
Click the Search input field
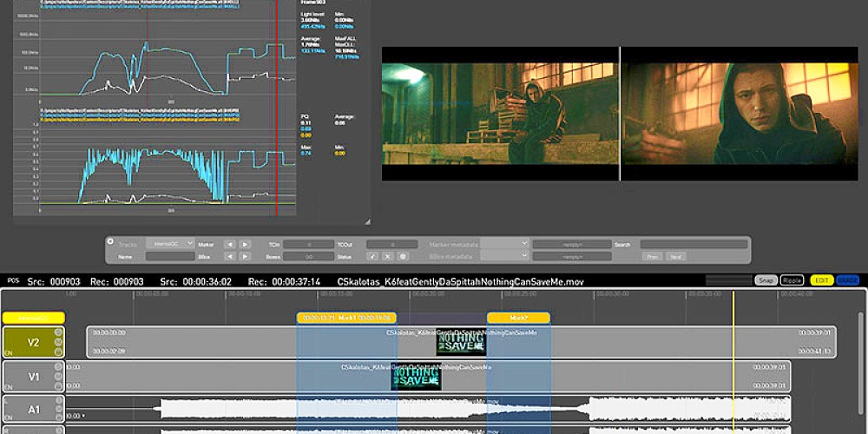coord(694,244)
